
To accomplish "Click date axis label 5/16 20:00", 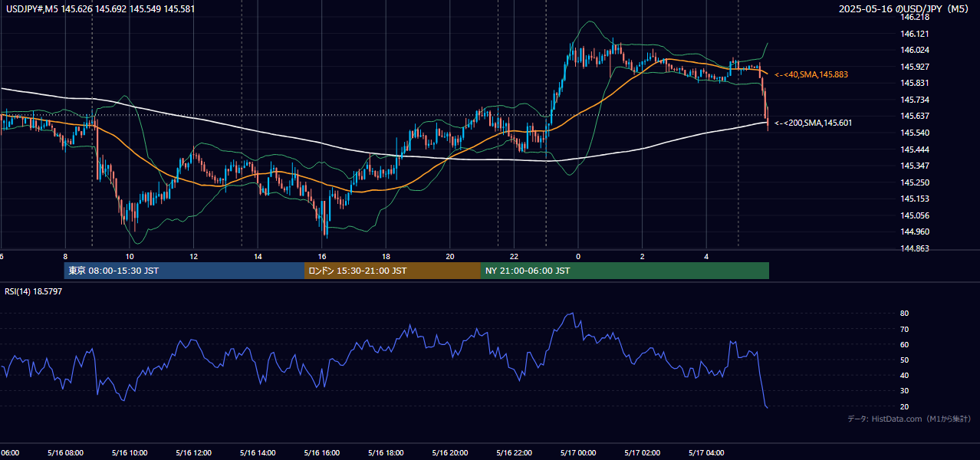I will (x=449, y=452).
